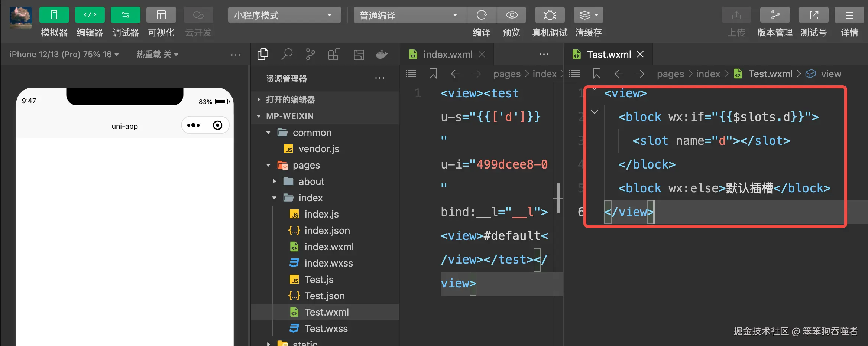Open left editor group more actions
Viewport: 868px width, 346px height.
pyautogui.click(x=544, y=55)
